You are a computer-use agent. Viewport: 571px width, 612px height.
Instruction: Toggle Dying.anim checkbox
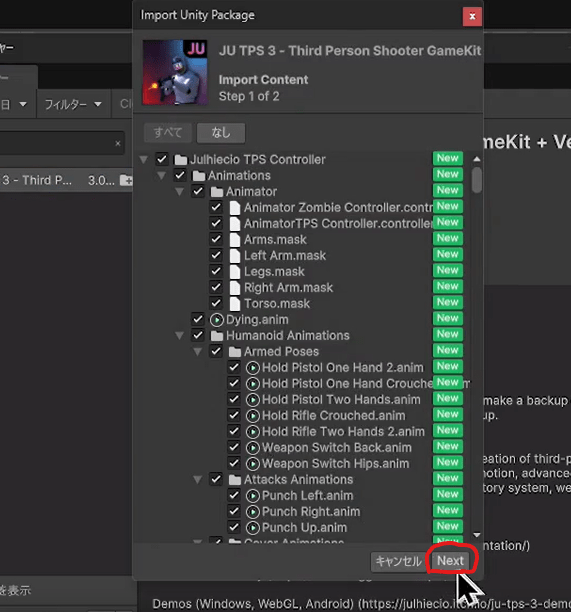(x=198, y=319)
